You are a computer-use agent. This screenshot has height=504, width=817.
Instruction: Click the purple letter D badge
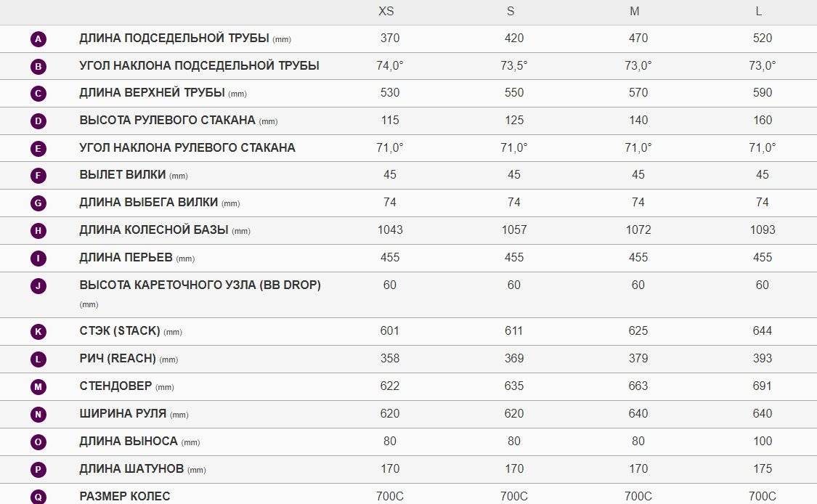coord(38,121)
